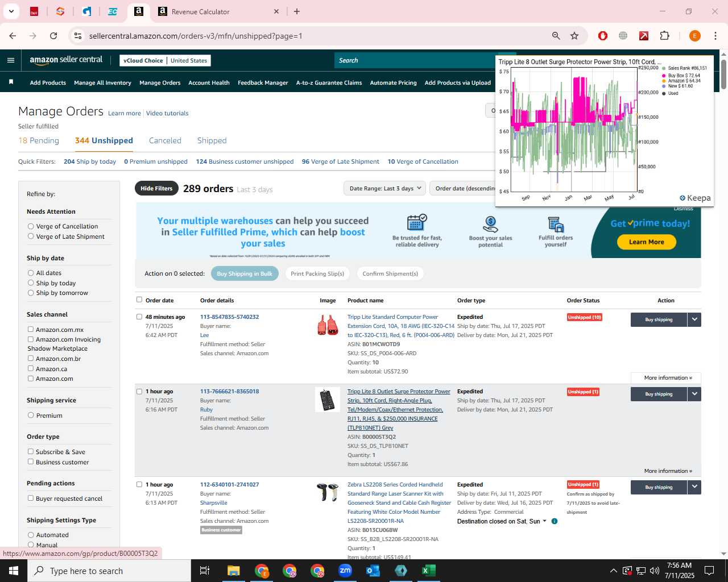This screenshot has height=582, width=728.
Task: Select the Verge of Late Shipment radio button
Action: point(31,236)
